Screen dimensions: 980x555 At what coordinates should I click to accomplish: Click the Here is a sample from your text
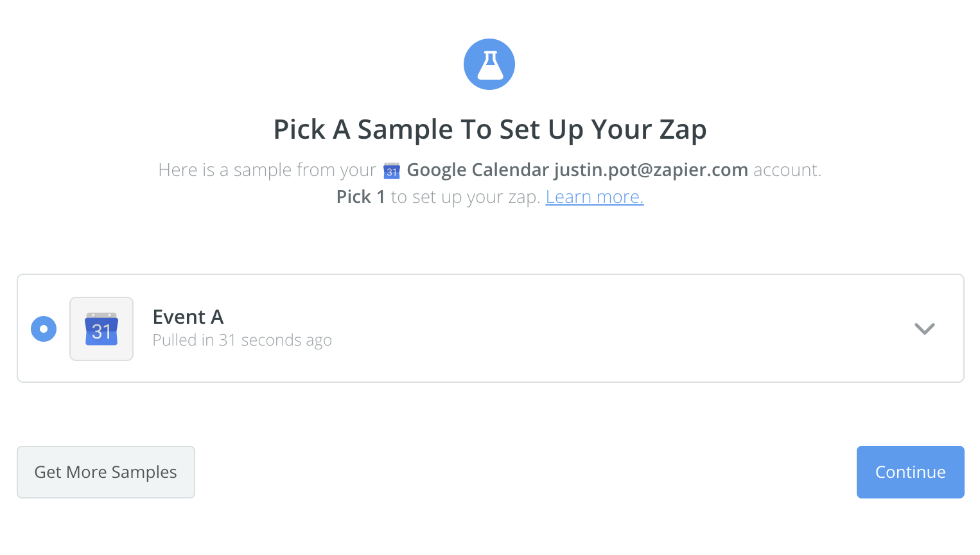(x=267, y=170)
